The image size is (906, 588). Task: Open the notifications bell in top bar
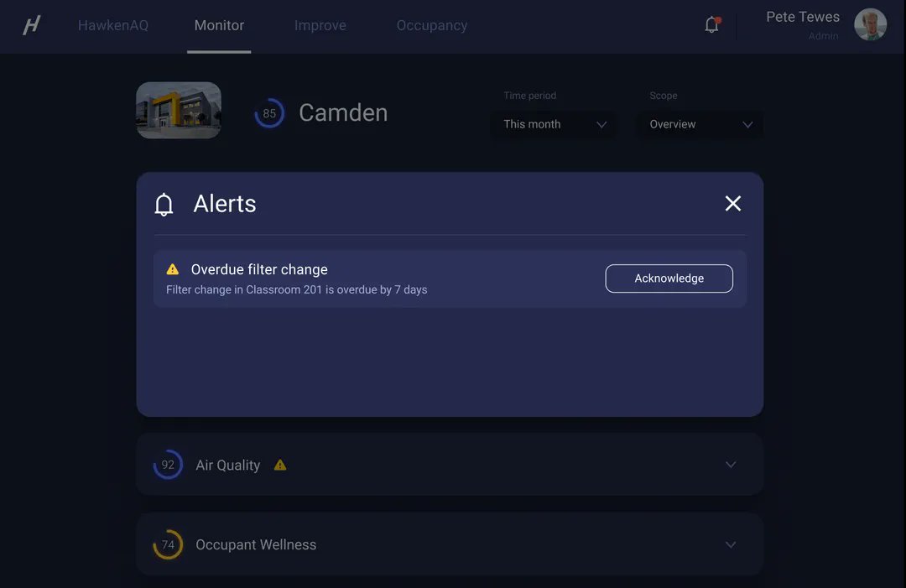click(712, 25)
